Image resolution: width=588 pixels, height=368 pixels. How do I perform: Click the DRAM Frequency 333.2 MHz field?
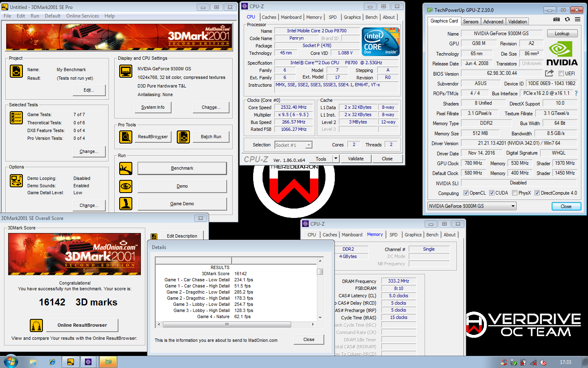click(x=399, y=281)
